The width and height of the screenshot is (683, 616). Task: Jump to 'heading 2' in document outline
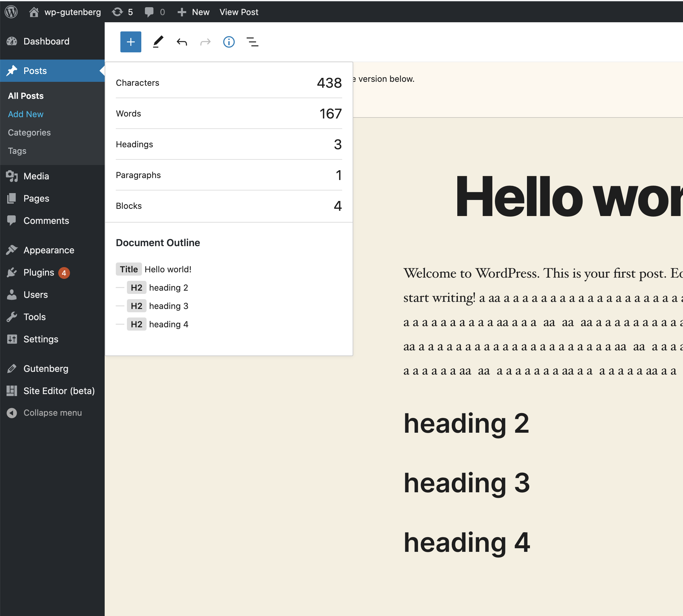tap(158, 287)
